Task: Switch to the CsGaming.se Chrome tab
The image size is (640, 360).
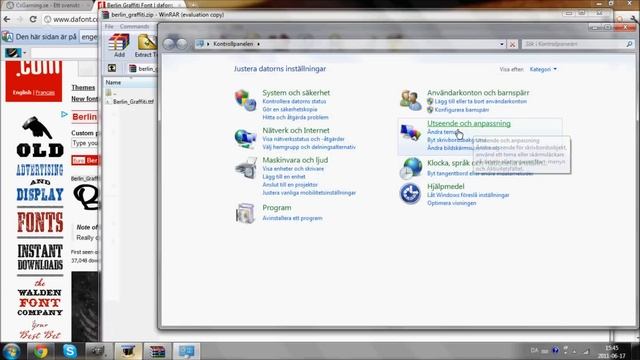Action: tap(47, 5)
